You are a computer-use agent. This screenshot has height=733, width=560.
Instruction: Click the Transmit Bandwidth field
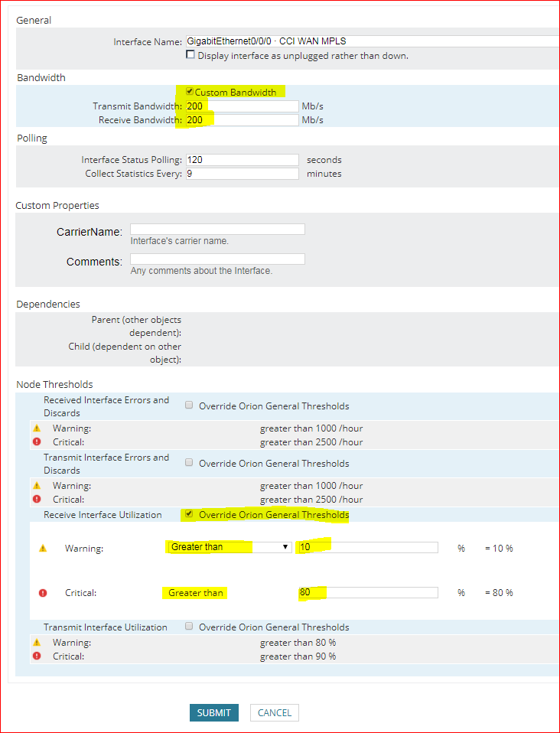pyautogui.click(x=243, y=106)
